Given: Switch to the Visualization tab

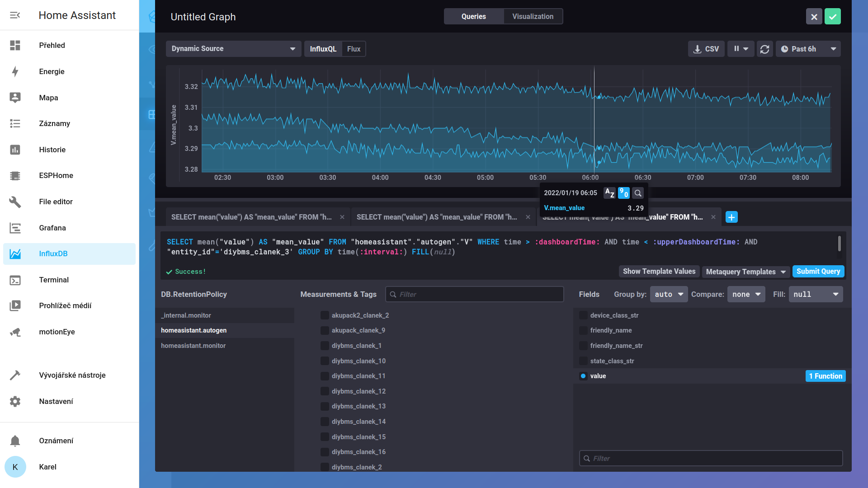Looking at the screenshot, I should coord(533,16).
